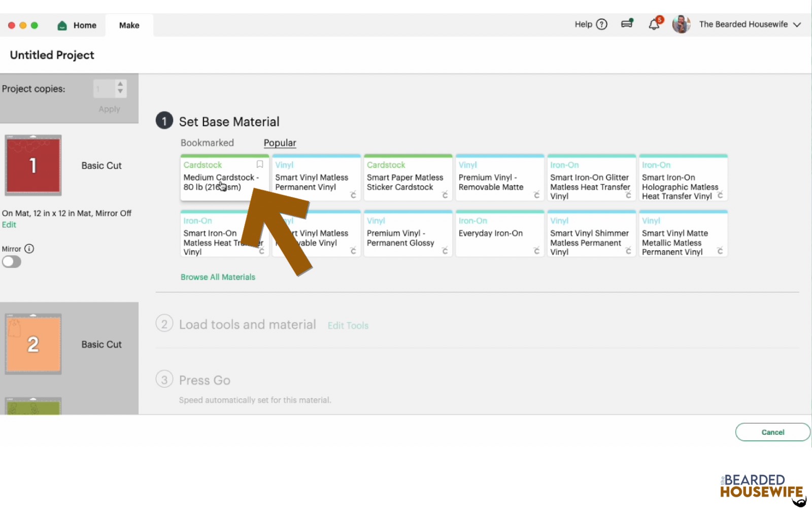Open the Popular materials tab
The image size is (812, 516).
(x=280, y=143)
